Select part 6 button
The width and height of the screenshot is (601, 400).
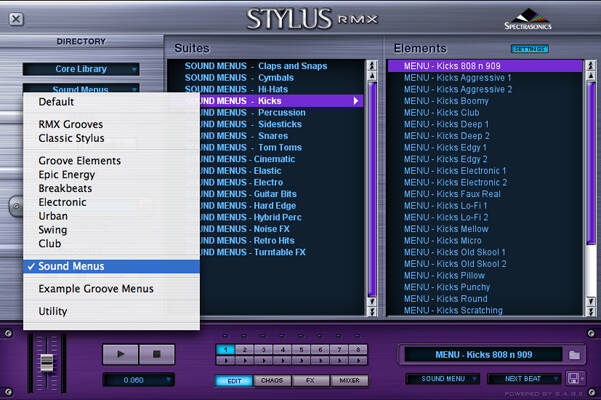[320, 349]
